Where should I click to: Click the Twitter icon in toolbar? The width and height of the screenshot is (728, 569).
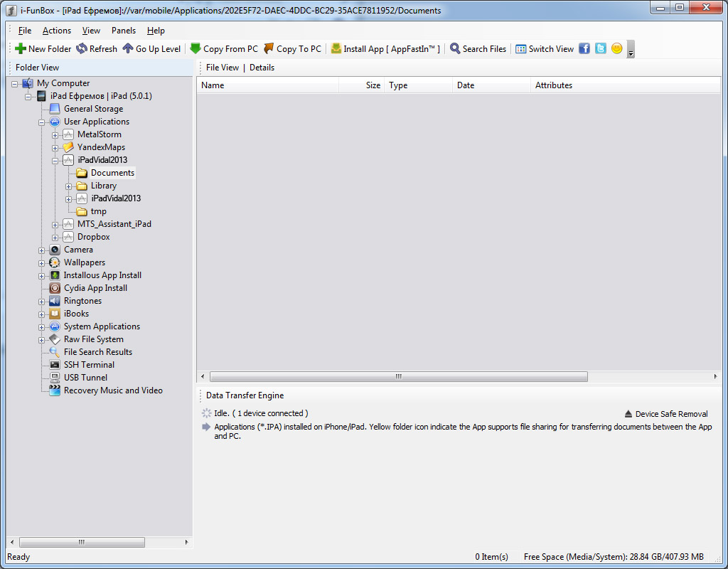[x=600, y=48]
